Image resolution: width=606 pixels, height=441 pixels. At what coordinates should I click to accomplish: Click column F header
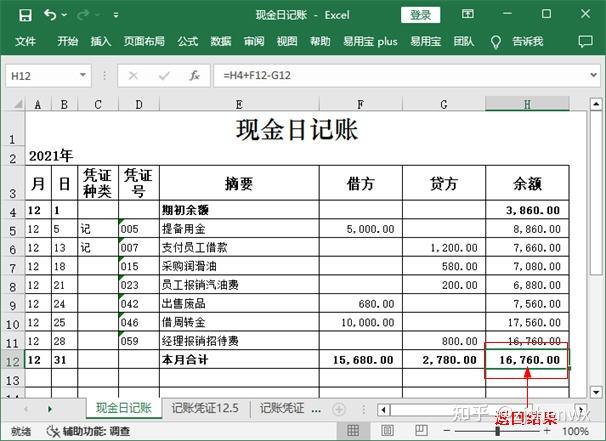[x=360, y=104]
